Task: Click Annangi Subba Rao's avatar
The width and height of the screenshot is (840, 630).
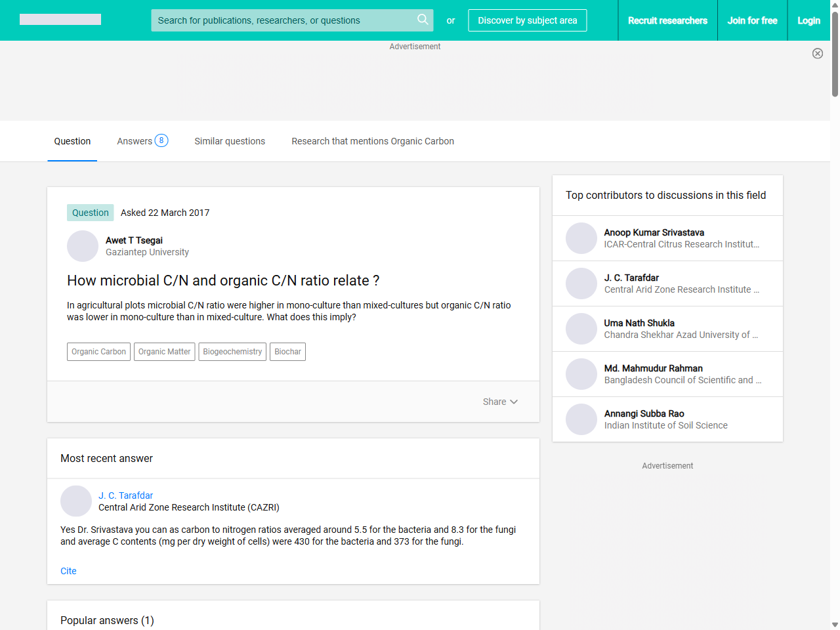Action: (x=581, y=419)
